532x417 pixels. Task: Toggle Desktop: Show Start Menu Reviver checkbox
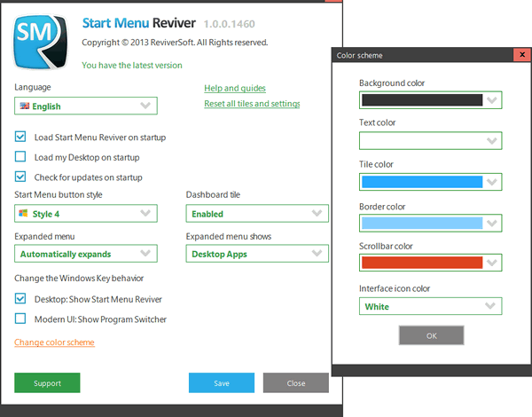coord(20,298)
